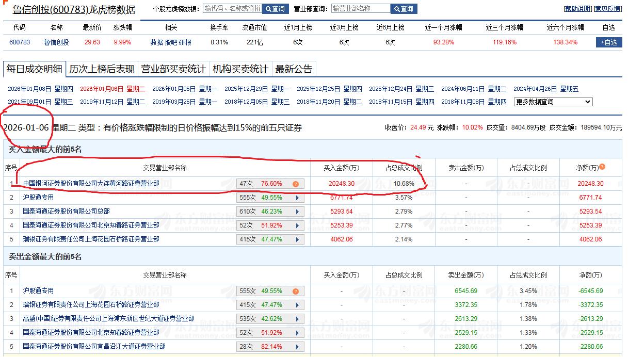Open buy-list 沪股通专用 link
Screen dimensions: 644x357
tap(38, 197)
